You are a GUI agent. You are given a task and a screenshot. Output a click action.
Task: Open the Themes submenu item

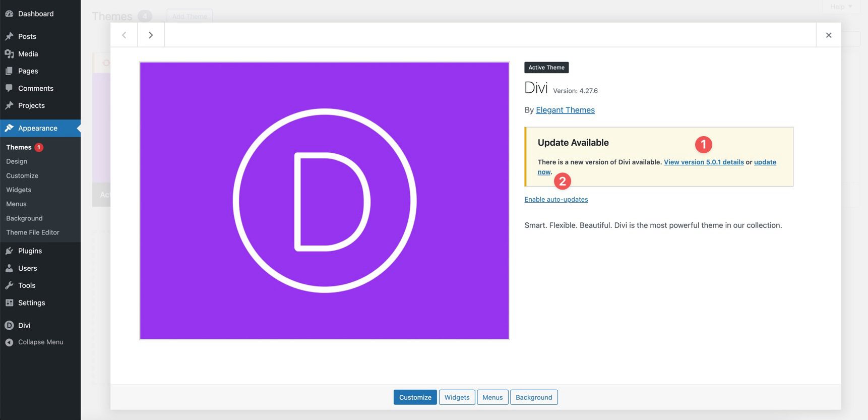pos(19,147)
